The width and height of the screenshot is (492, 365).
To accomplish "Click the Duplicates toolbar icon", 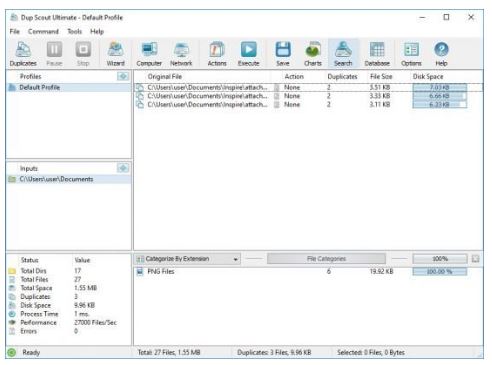I will click(x=23, y=53).
